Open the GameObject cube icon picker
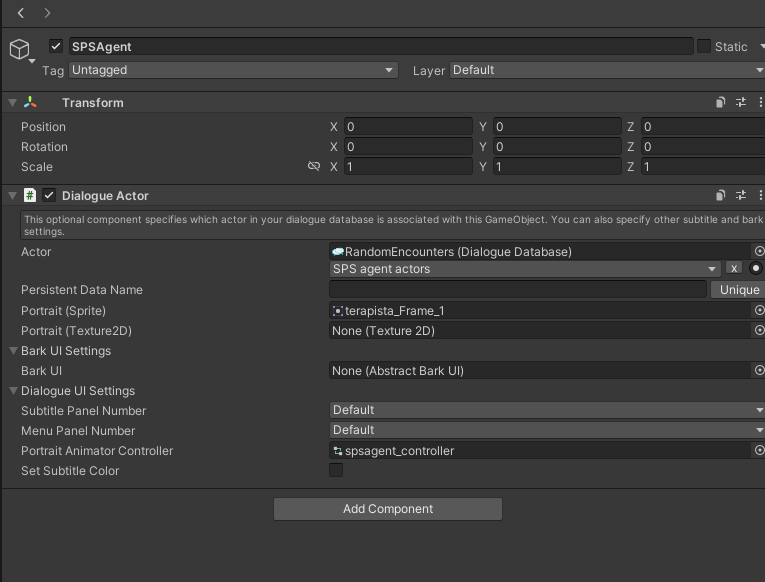 pos(20,49)
